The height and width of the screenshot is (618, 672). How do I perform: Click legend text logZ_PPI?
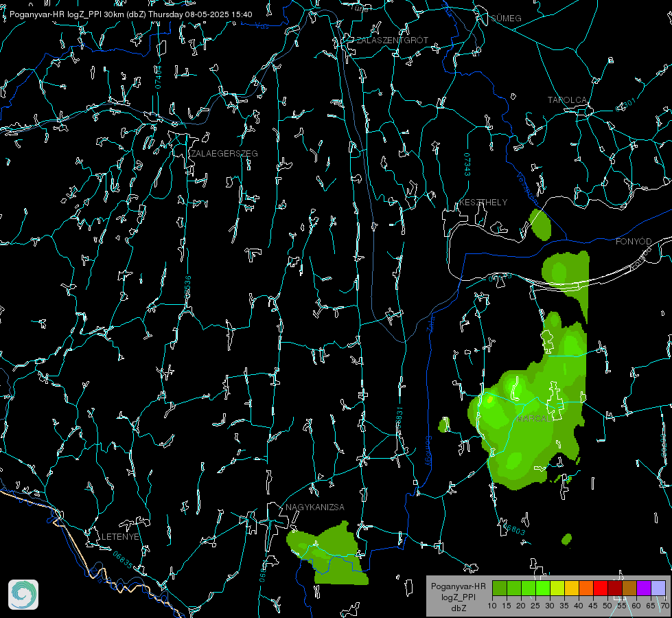point(458,597)
